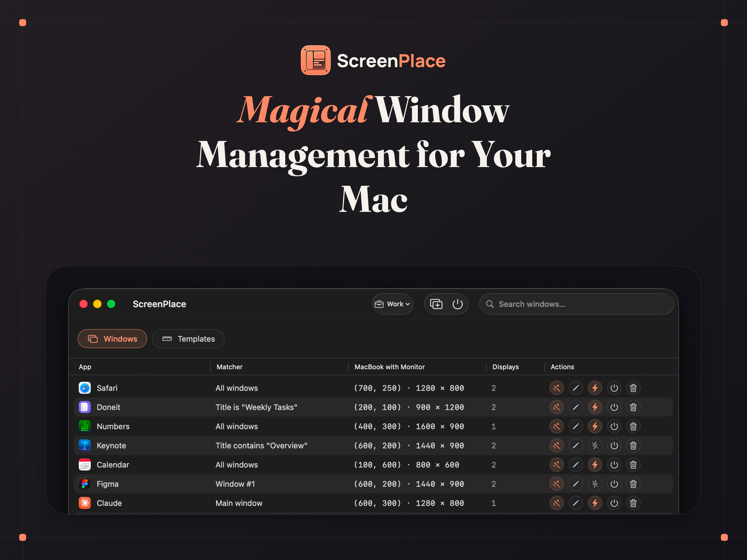The image size is (747, 560).
Task: Click the add window icon in toolbar
Action: pos(436,304)
